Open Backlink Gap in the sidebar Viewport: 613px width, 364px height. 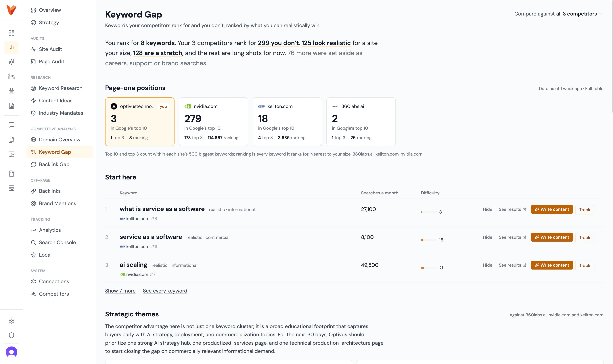point(60,164)
